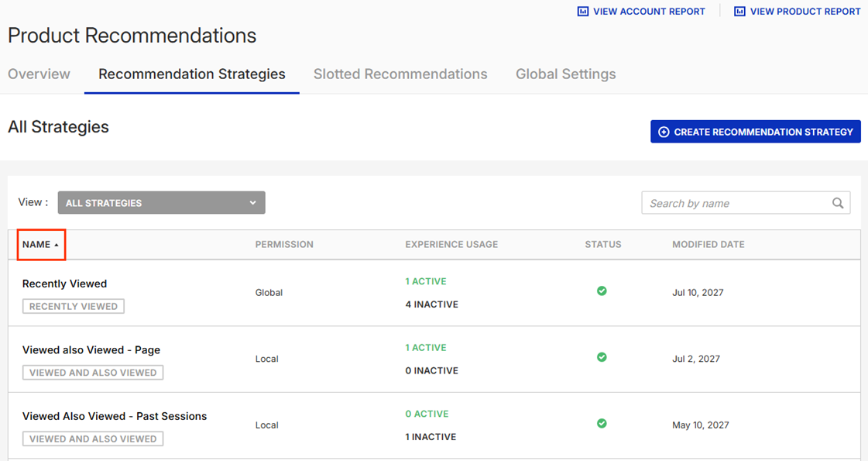Click the Name column sort arrow
Viewport: 868px width, 461px height.
click(57, 245)
